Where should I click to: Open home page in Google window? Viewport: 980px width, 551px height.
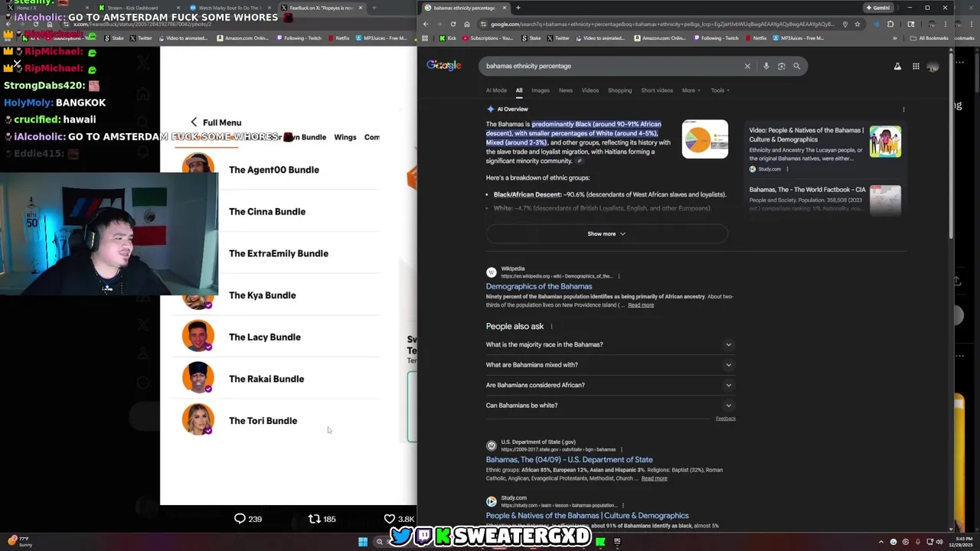466,24
